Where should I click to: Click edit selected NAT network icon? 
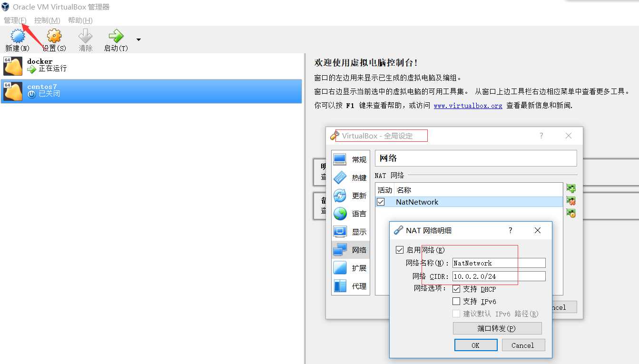(571, 213)
